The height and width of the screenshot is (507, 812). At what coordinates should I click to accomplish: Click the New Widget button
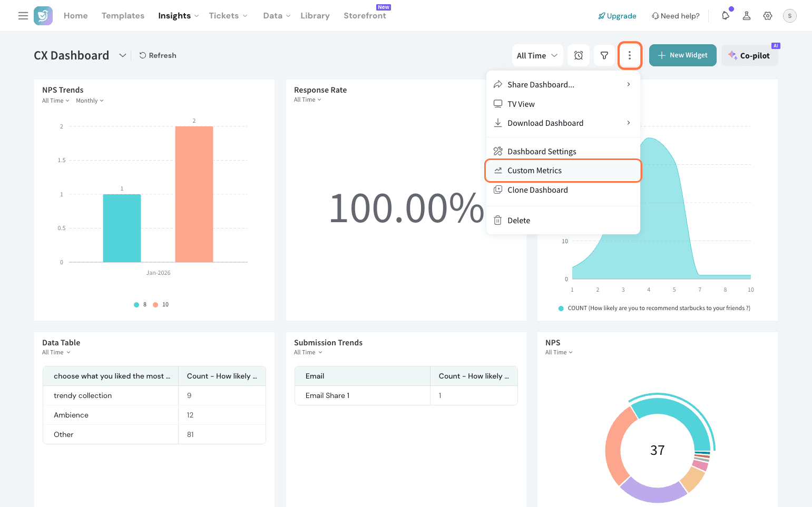682,55
